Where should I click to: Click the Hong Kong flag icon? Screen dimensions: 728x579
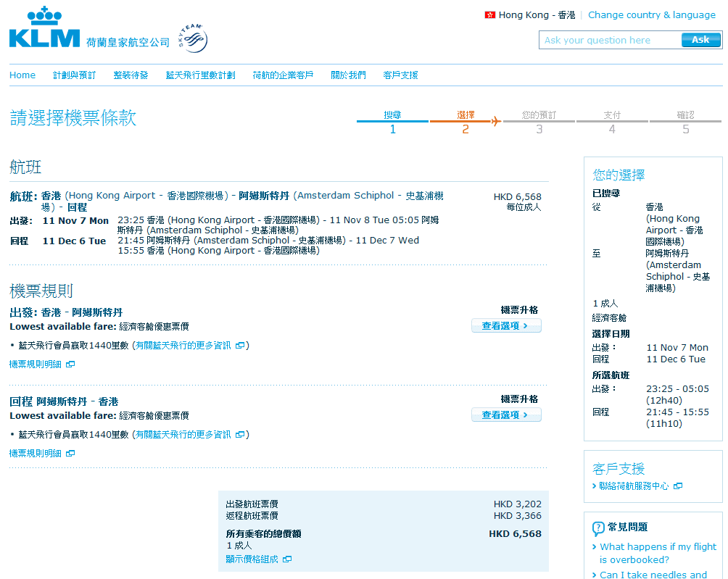pos(490,15)
